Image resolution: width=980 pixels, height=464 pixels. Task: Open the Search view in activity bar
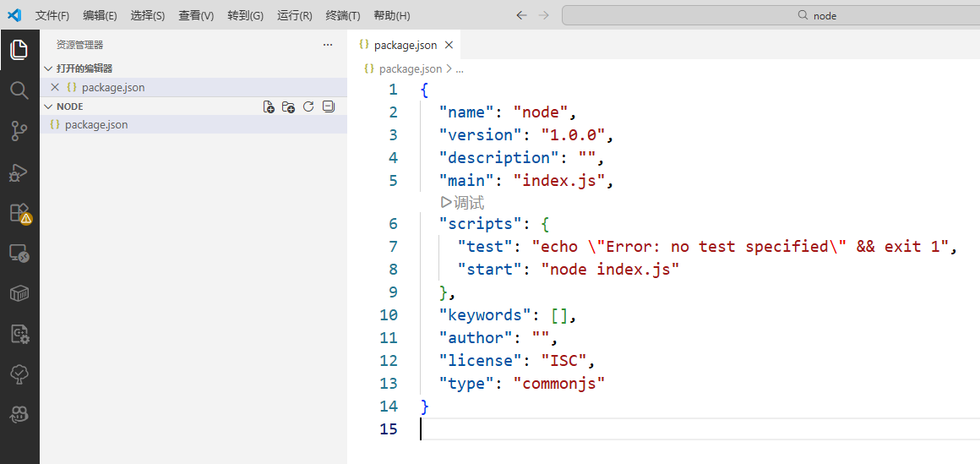19,90
